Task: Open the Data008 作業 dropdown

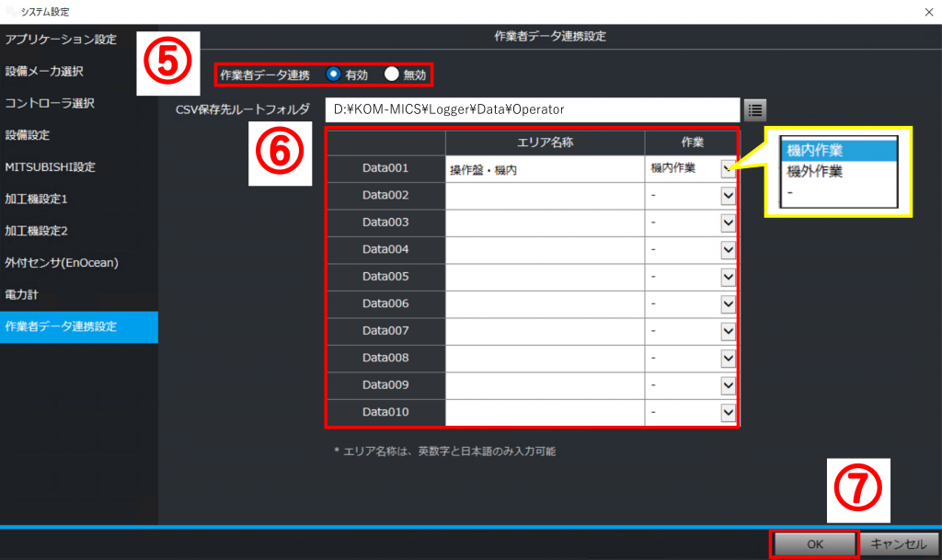Action: [x=729, y=359]
